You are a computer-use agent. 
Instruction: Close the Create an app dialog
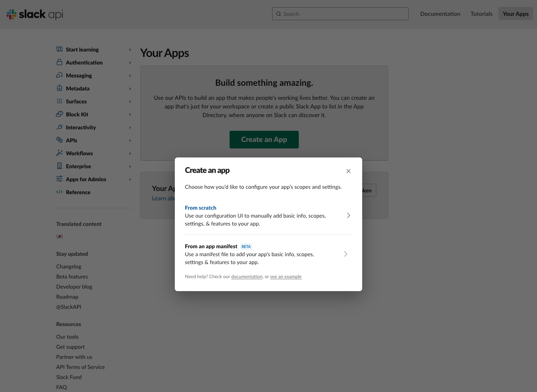pos(348,171)
